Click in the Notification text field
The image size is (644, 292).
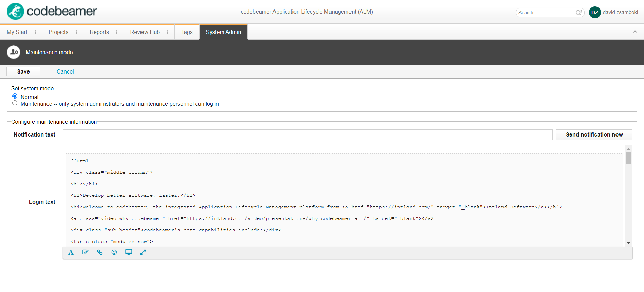308,134
